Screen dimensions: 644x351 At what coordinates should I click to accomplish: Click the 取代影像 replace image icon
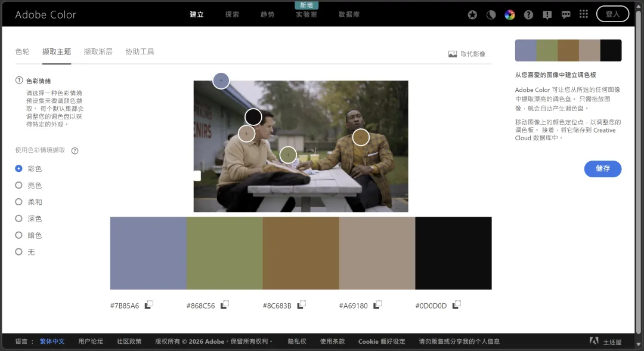[x=453, y=54]
